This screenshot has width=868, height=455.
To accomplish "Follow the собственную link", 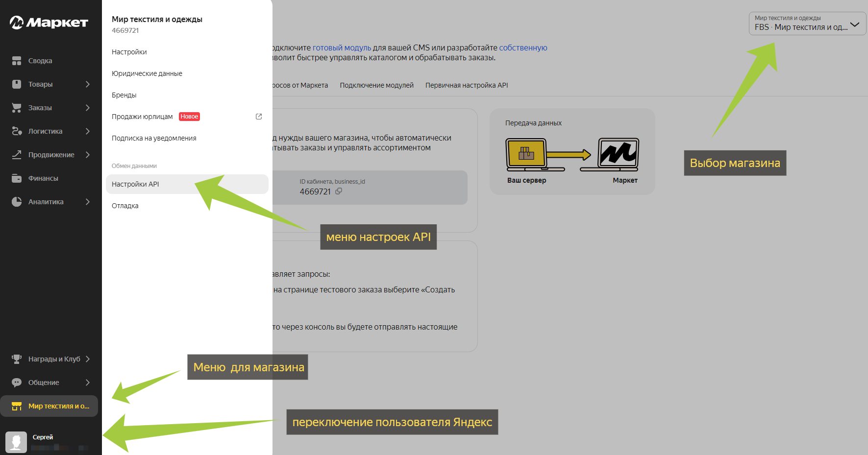I will click(523, 48).
